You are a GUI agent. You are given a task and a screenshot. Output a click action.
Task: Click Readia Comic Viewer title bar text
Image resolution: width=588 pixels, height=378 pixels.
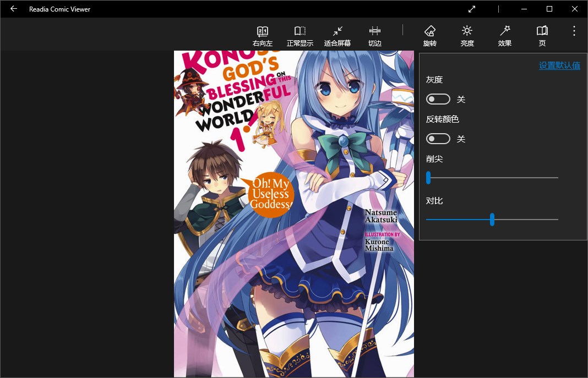point(59,9)
